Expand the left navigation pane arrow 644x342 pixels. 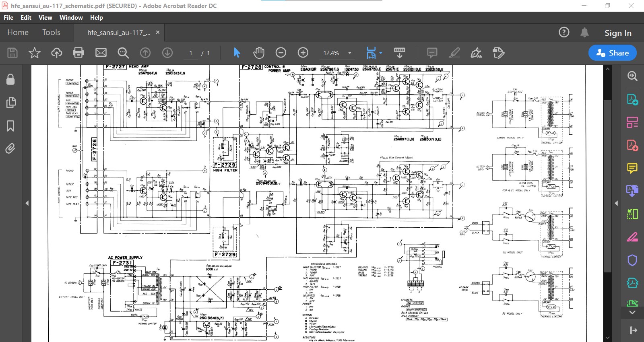(x=27, y=203)
